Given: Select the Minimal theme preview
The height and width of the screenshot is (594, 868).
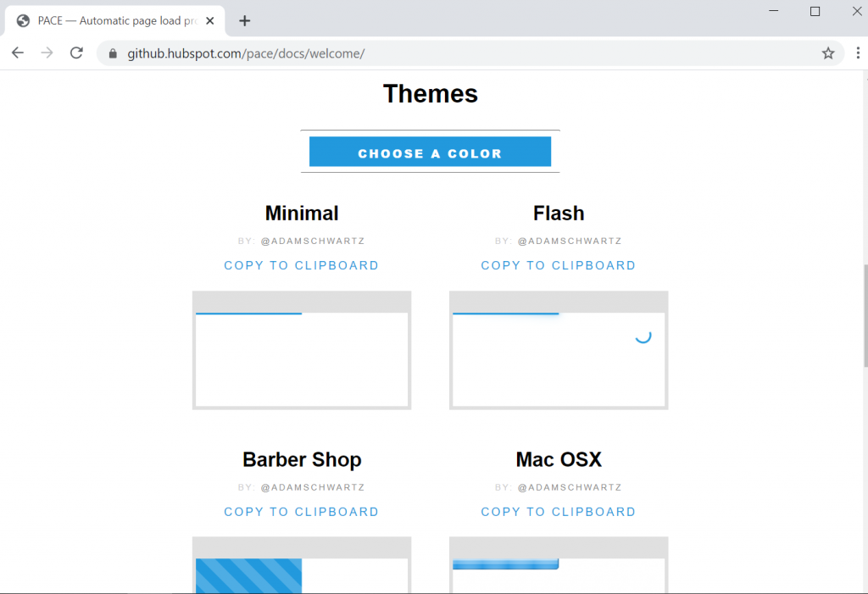Looking at the screenshot, I should tap(302, 351).
